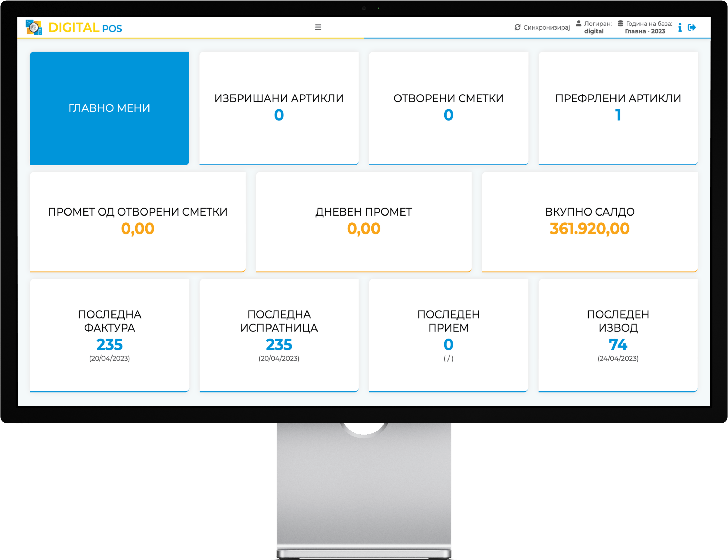Click the Digital POS logo icon
The height and width of the screenshot is (560, 728).
click(x=34, y=27)
